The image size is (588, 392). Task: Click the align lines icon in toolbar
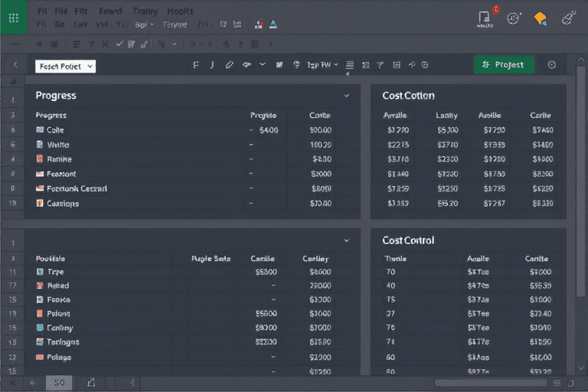click(x=350, y=66)
